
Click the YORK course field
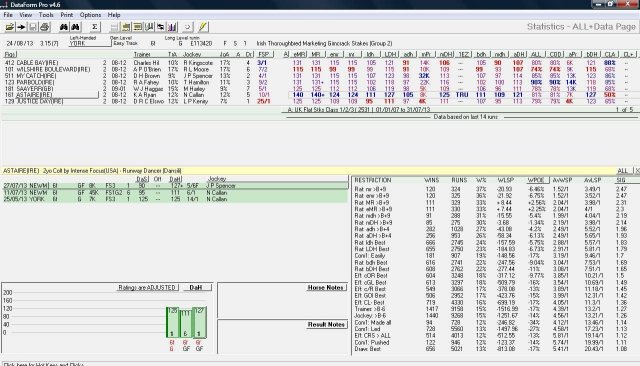point(90,43)
